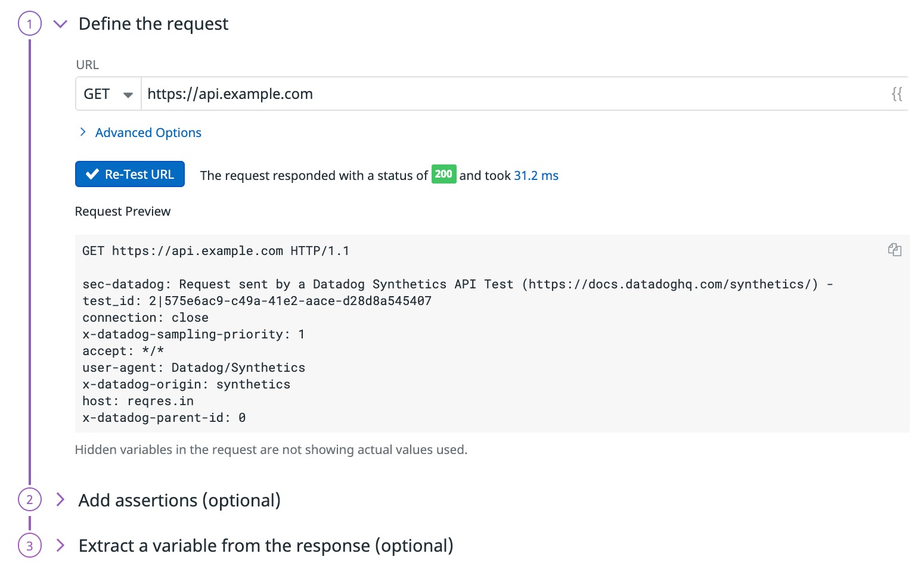
Task: Expand Extract a variable section chevron
Action: point(60,545)
